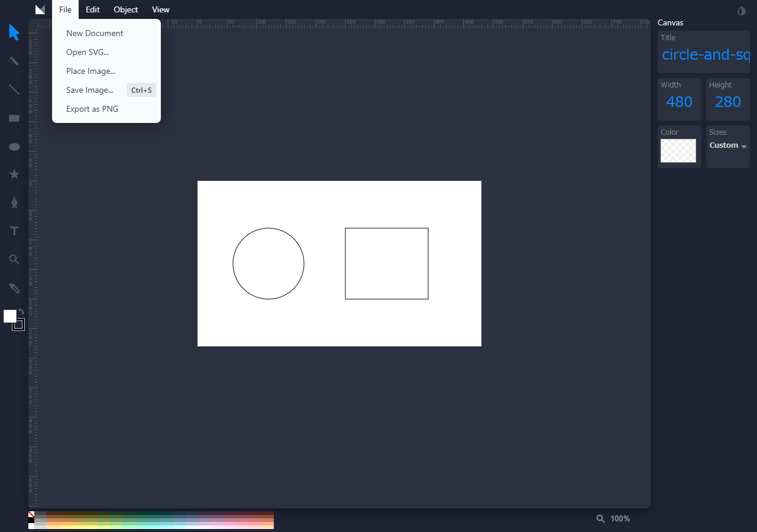Click the Method Draw logo icon
757x532 pixels.
[x=40, y=9]
